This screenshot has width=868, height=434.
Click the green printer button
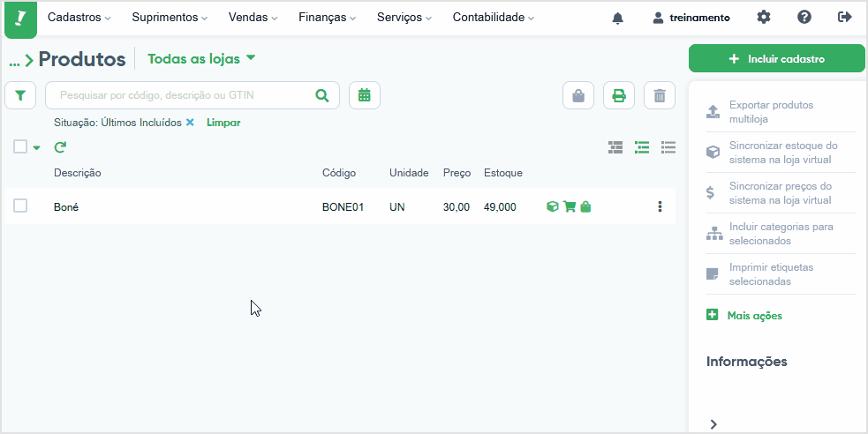point(619,95)
